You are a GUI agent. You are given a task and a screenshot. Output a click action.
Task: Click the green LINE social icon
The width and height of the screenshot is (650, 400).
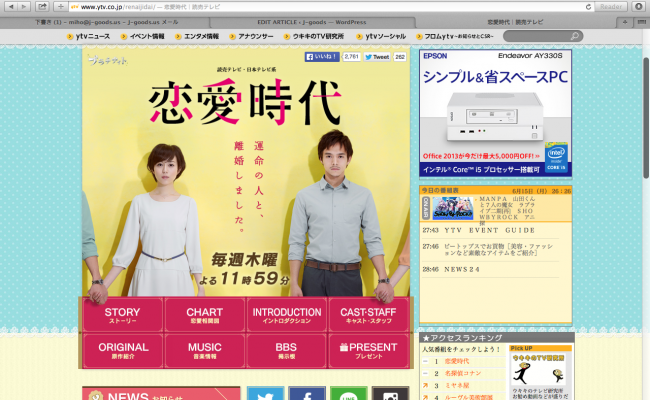coord(349,394)
